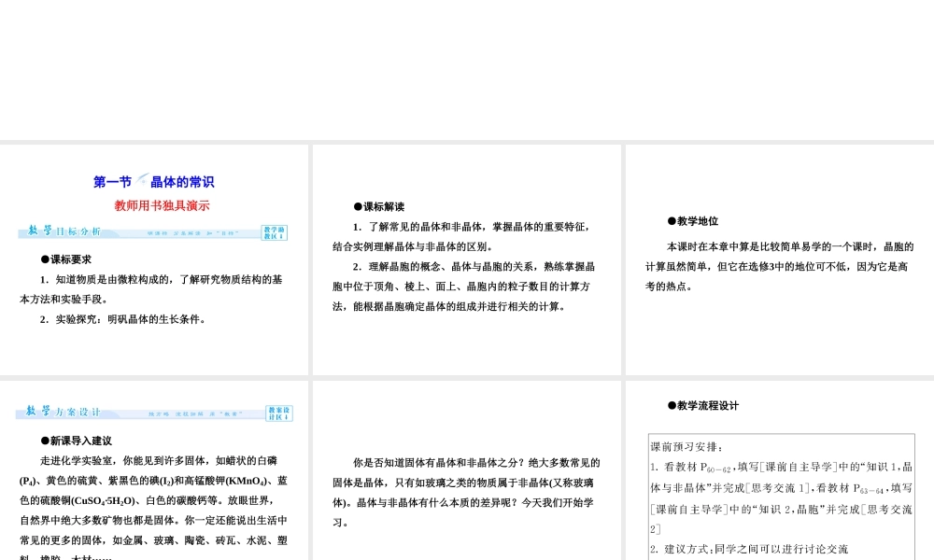This screenshot has height=560, width=934.
Task: Select the 教学地位 slide panel
Action: click(x=778, y=259)
